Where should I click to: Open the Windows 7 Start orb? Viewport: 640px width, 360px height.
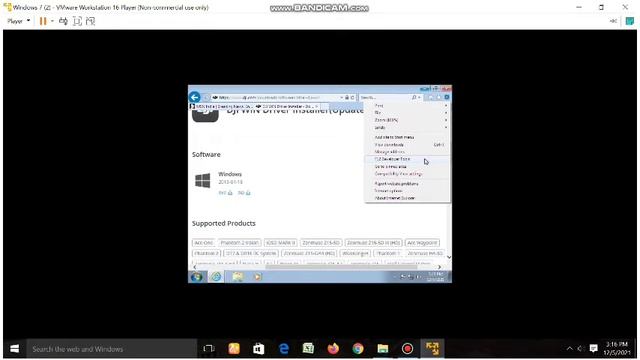pyautogui.click(x=196, y=277)
